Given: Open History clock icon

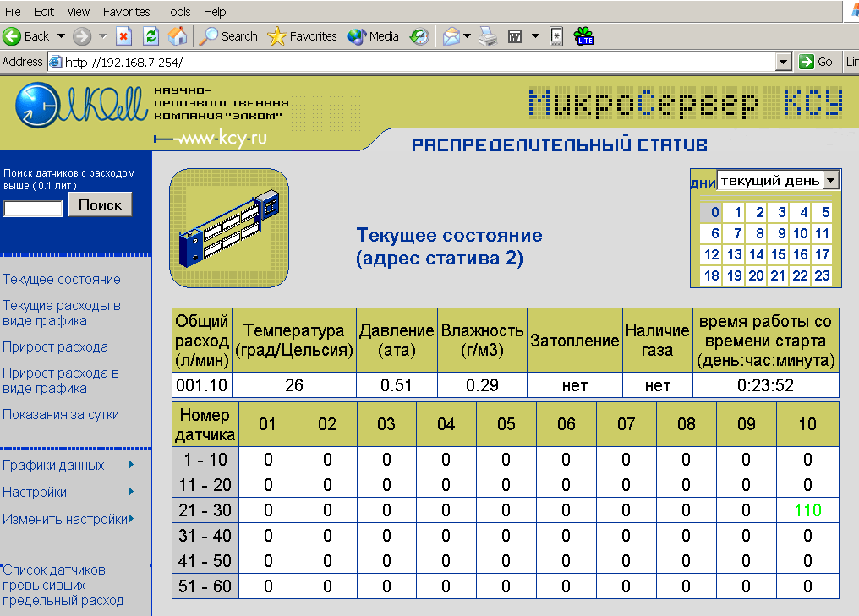Looking at the screenshot, I should coord(419,36).
